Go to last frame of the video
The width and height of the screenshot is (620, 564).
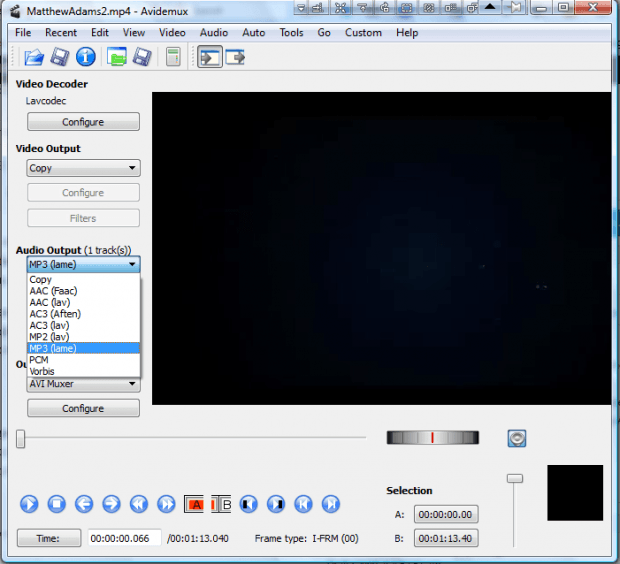coord(331,504)
